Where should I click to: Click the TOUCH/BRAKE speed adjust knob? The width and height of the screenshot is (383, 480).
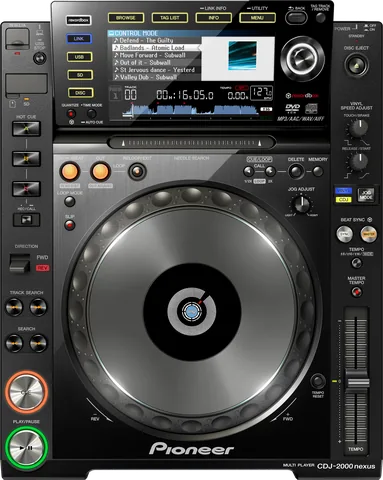[358, 128]
